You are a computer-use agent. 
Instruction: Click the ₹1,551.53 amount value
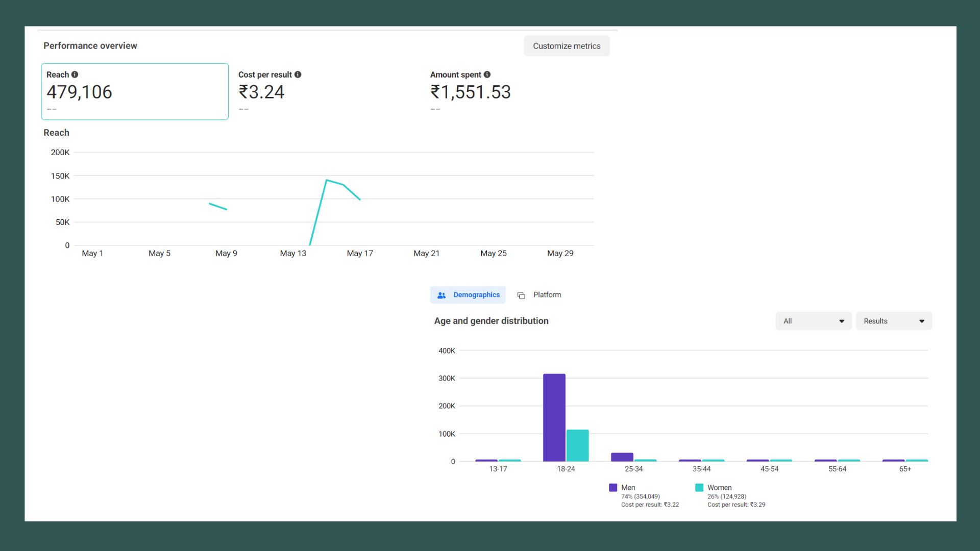[471, 92]
